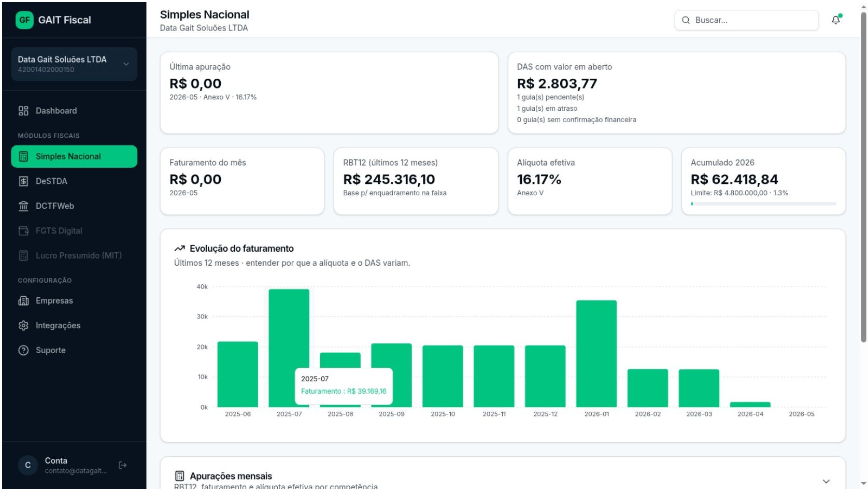Click the Integrações gear icon
Screen dimensions: 868x492
coord(23,326)
